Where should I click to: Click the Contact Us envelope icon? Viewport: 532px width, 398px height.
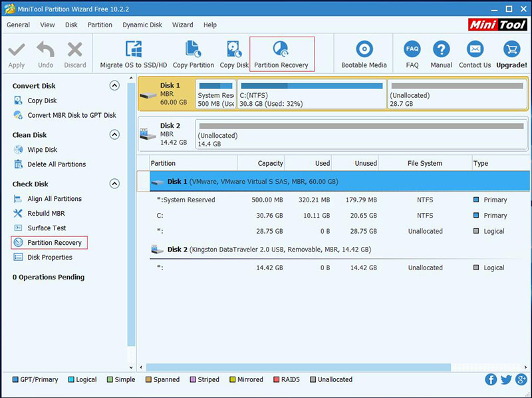475,50
